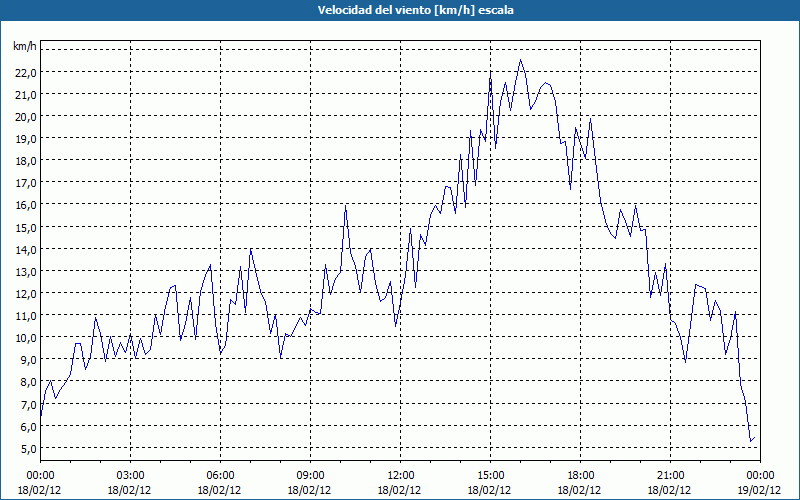Select the '13,0' y-axis value

pos(26,272)
